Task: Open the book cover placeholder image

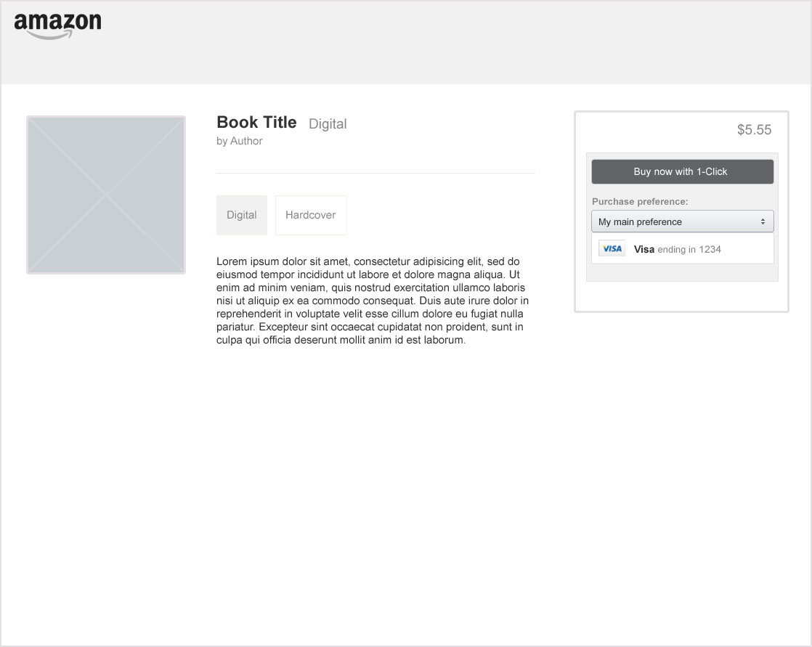Action: (x=106, y=195)
